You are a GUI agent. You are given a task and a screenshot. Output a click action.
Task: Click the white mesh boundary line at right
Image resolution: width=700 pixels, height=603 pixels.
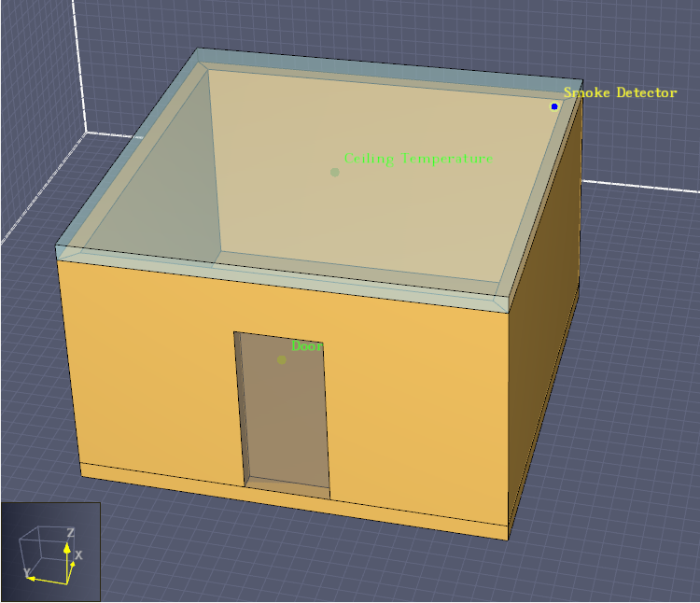click(640, 186)
